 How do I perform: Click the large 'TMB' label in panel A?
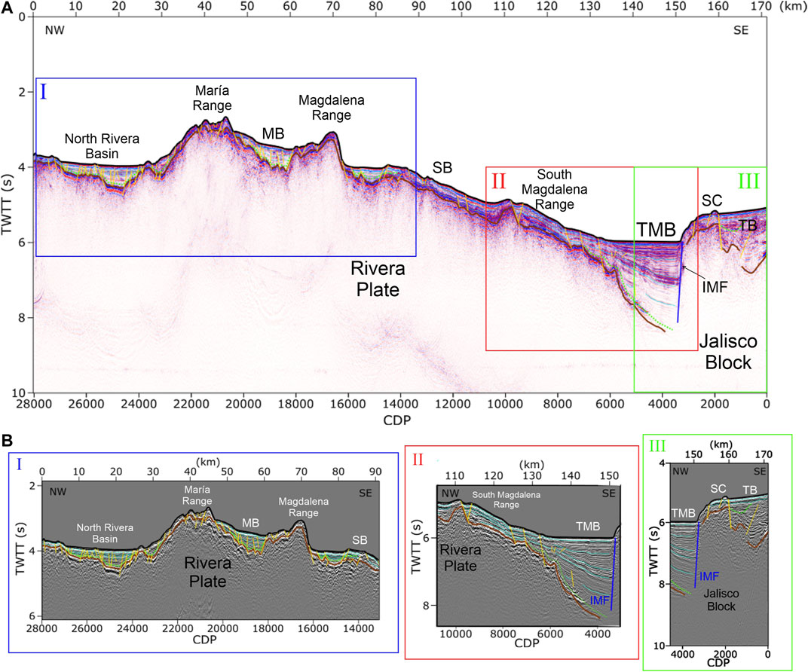pos(656,230)
